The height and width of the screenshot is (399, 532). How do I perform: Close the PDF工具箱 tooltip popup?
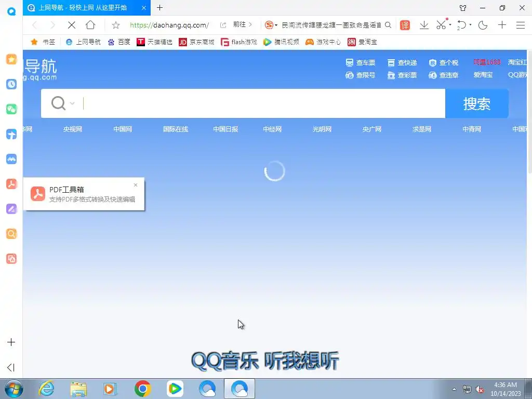point(136,185)
